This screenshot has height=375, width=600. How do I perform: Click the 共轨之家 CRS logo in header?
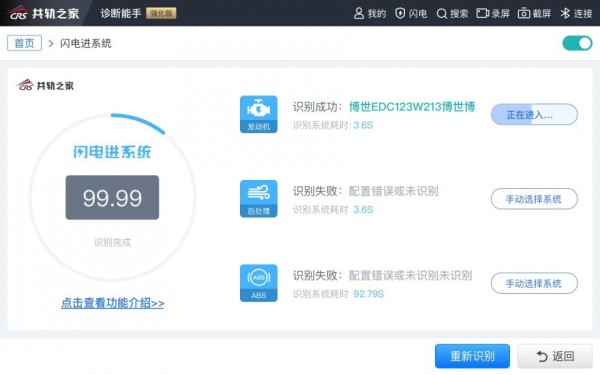[x=44, y=13]
